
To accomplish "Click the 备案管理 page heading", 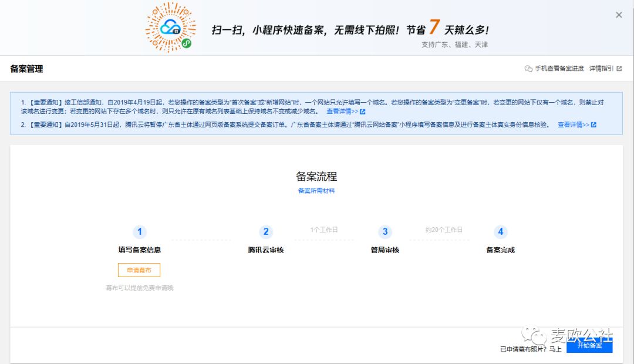I will [x=26, y=69].
